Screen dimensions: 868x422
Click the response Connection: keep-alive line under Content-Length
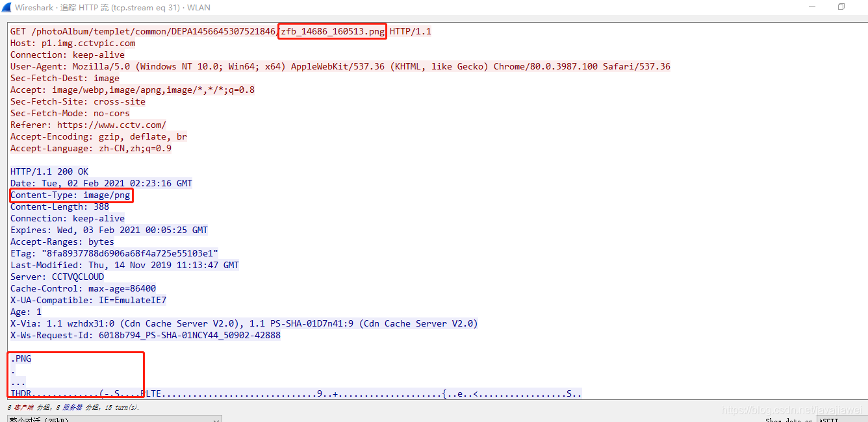point(68,218)
